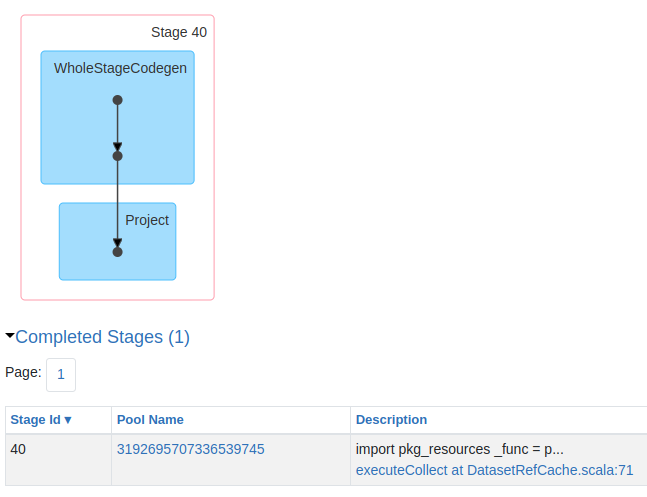Click arrowhead entering lower WholeStageCodegen node

[x=118, y=146]
